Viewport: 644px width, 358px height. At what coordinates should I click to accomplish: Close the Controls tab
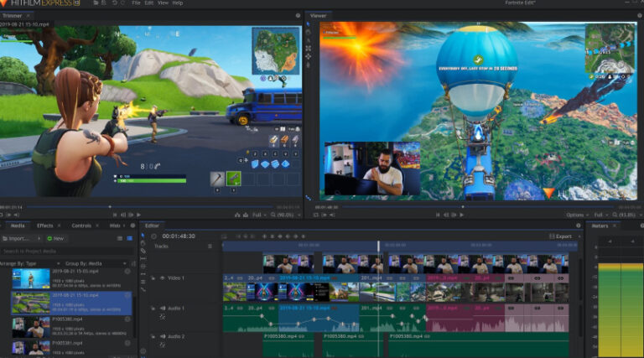97,226
